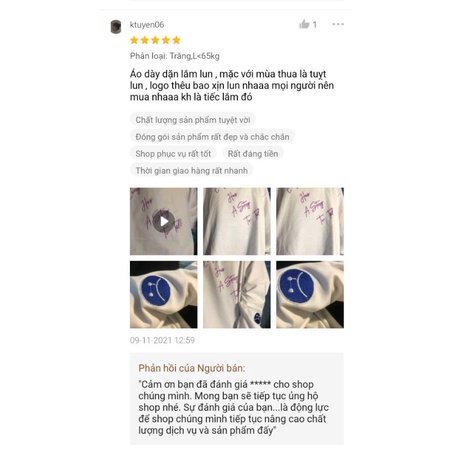Click the 'Rất đáng tiền' tag
450x450 pixels.
click(x=253, y=154)
